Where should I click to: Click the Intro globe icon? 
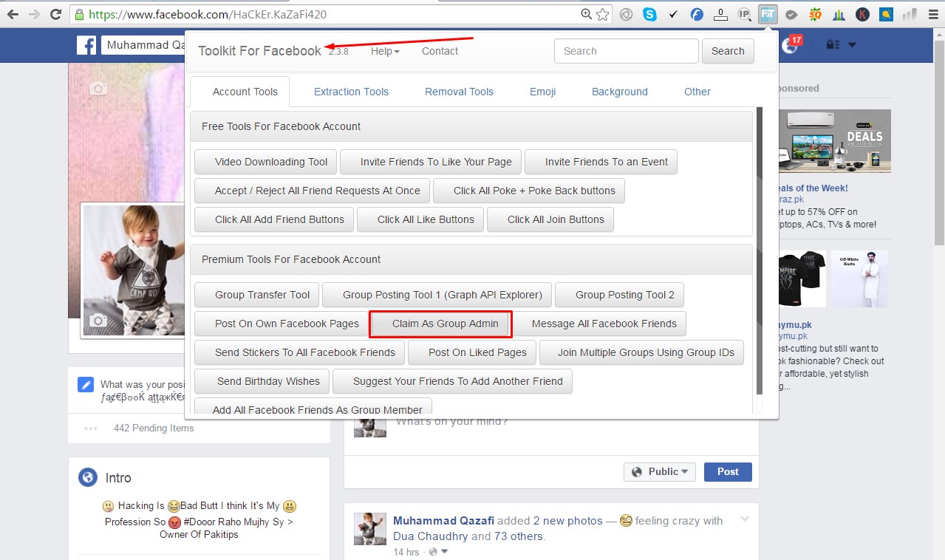click(88, 477)
